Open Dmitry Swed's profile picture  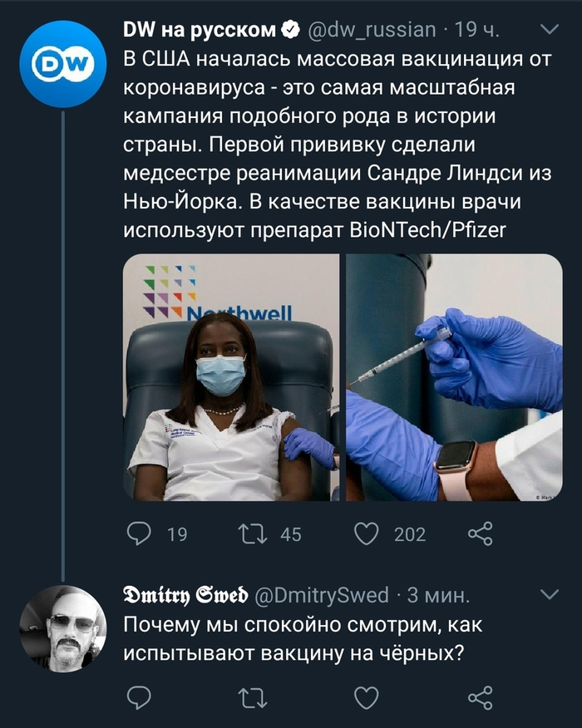pyautogui.click(x=63, y=627)
